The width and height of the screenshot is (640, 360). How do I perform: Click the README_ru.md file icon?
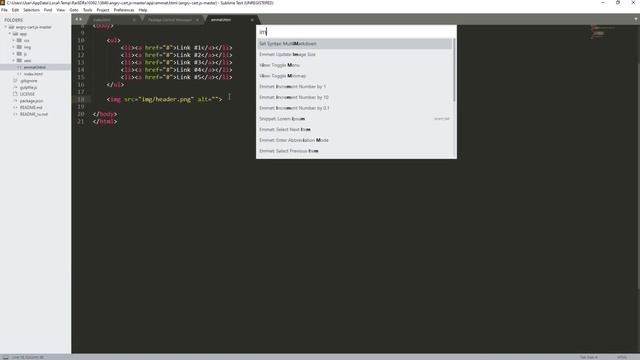pyautogui.click(x=15, y=114)
